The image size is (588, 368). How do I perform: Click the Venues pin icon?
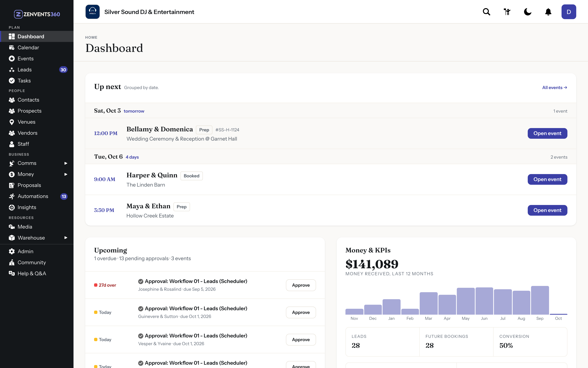(x=12, y=122)
